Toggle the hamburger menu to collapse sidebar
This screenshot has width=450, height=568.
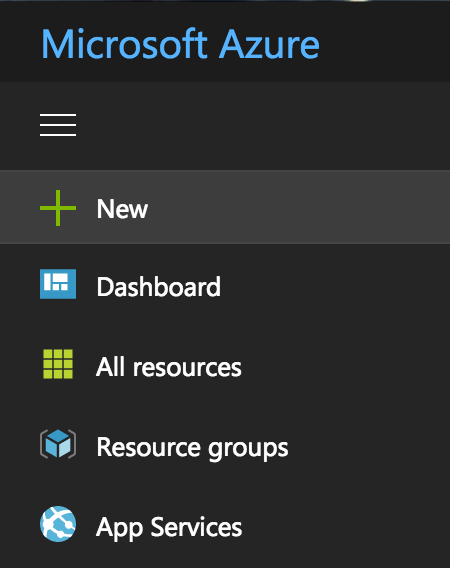tap(58, 125)
